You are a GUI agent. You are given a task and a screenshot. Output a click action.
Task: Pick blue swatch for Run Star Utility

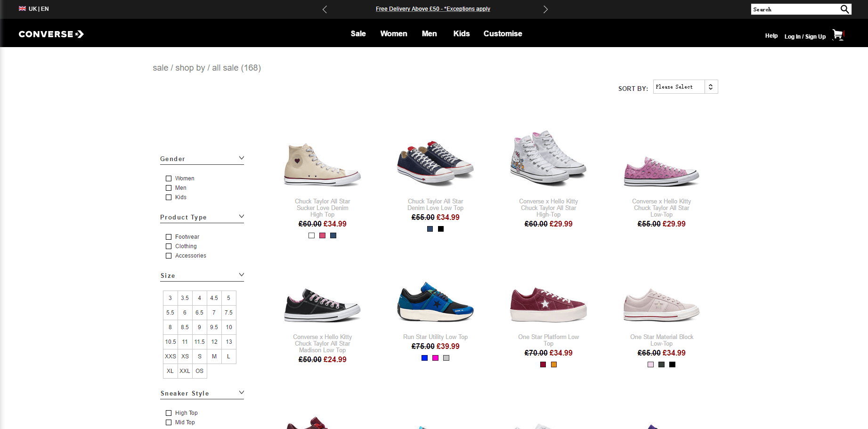point(424,358)
